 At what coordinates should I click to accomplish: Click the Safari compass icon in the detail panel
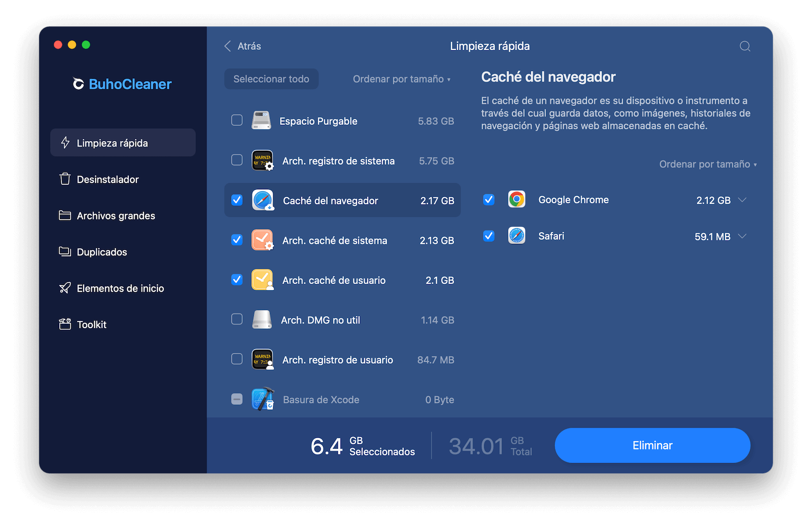point(517,236)
